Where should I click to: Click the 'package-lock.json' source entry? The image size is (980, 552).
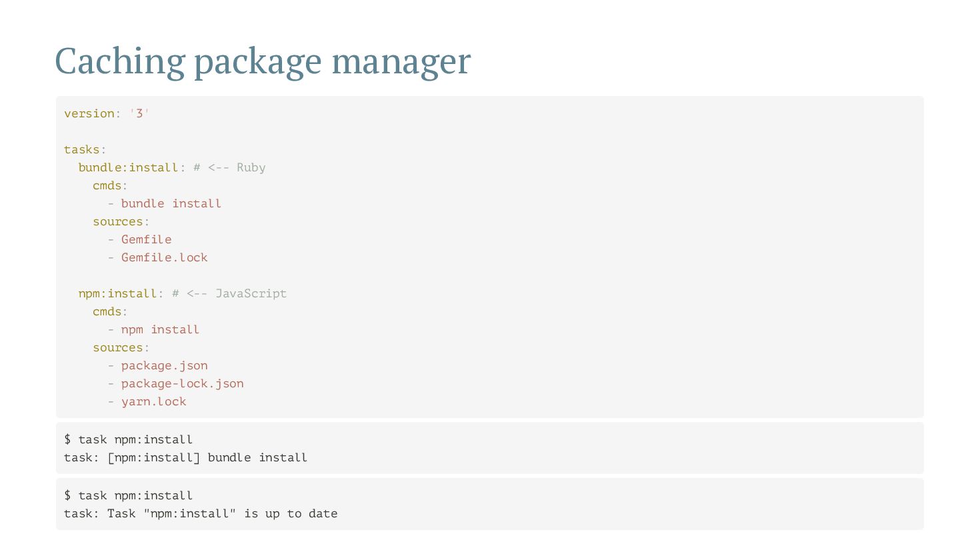pyautogui.click(x=182, y=383)
